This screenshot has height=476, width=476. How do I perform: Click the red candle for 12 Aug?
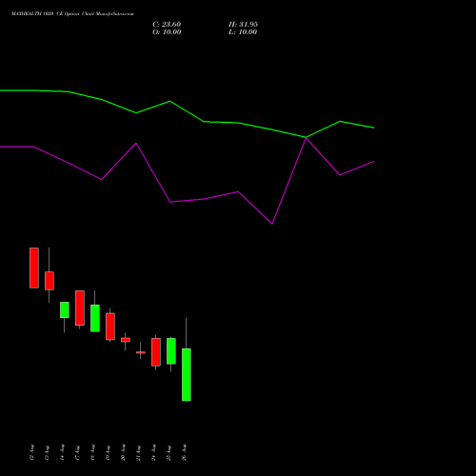[34, 268]
